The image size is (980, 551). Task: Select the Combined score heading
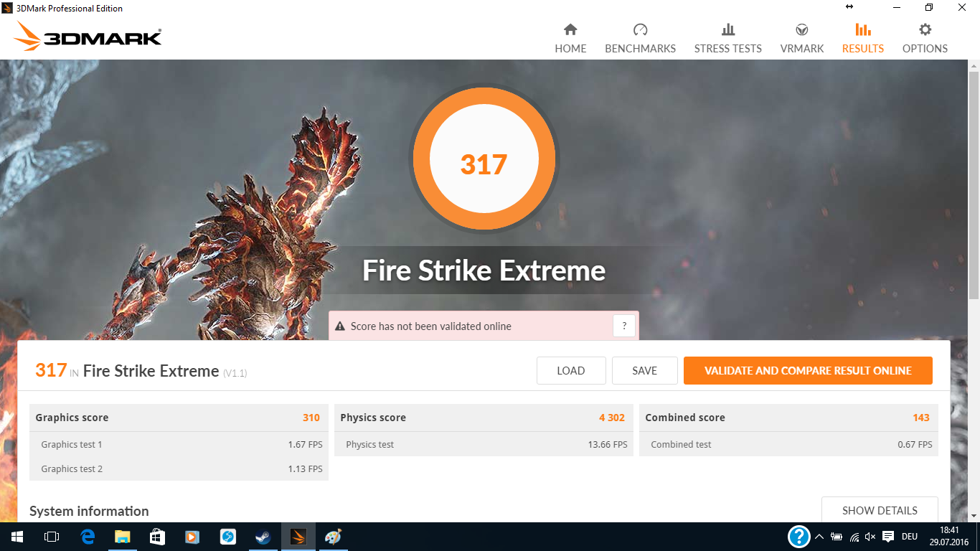[685, 418]
